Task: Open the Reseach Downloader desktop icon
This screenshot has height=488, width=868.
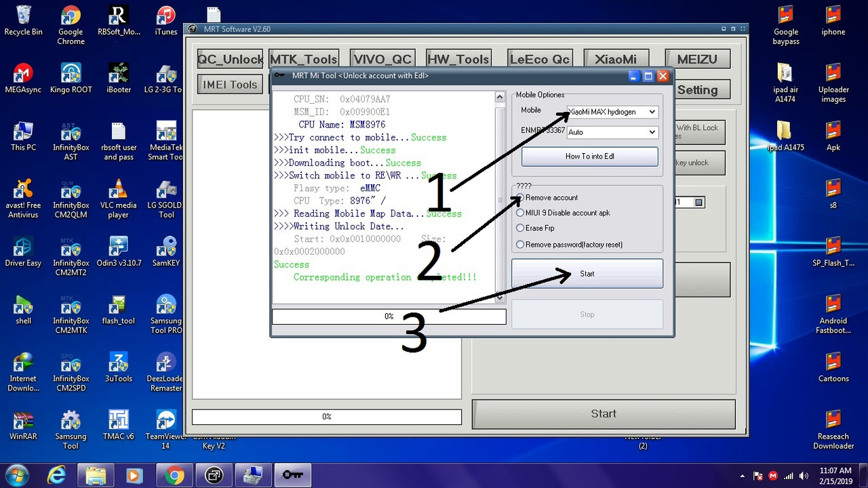Action: coord(833,430)
